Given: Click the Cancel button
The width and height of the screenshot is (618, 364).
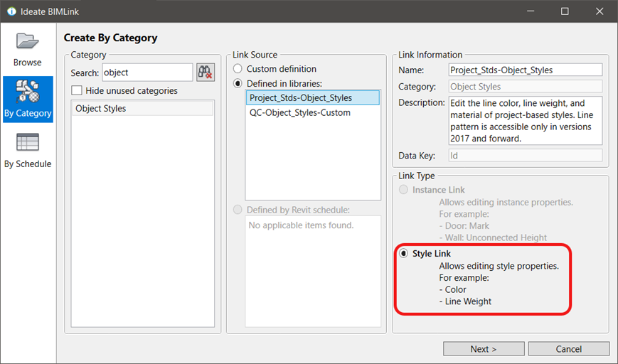Looking at the screenshot, I should [x=569, y=348].
